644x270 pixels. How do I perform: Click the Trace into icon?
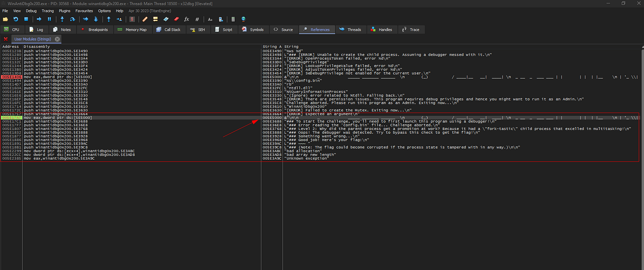pos(86,19)
